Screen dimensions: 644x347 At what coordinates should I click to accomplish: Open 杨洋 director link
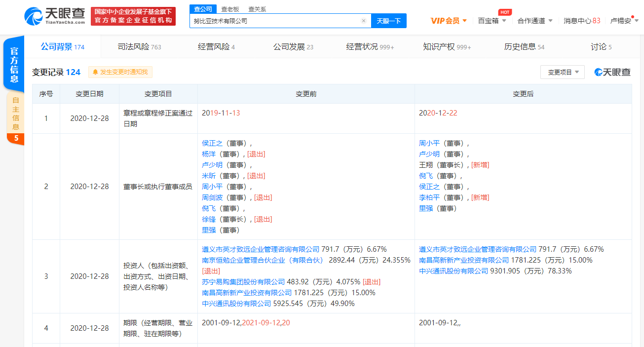[209, 154]
